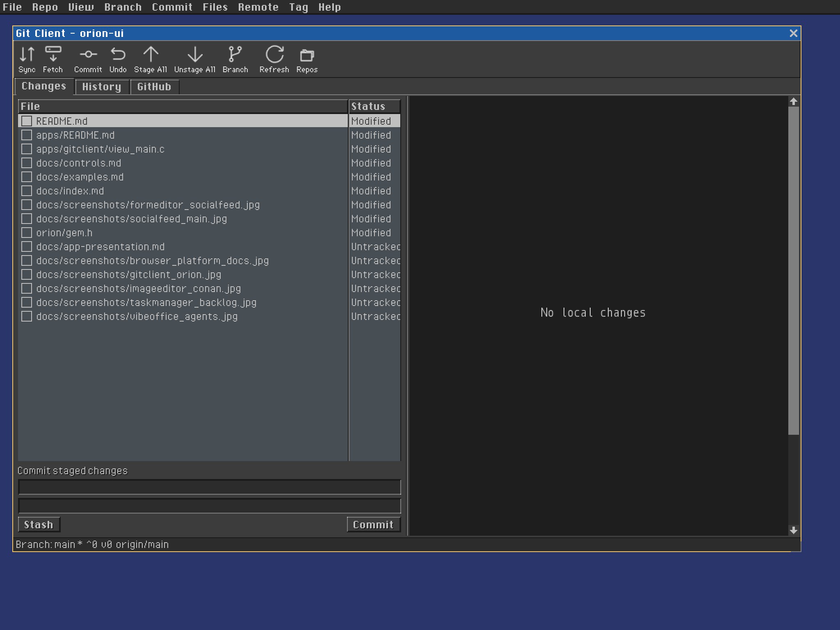Open the View menu
Image resolution: width=840 pixels, height=630 pixels.
click(81, 7)
